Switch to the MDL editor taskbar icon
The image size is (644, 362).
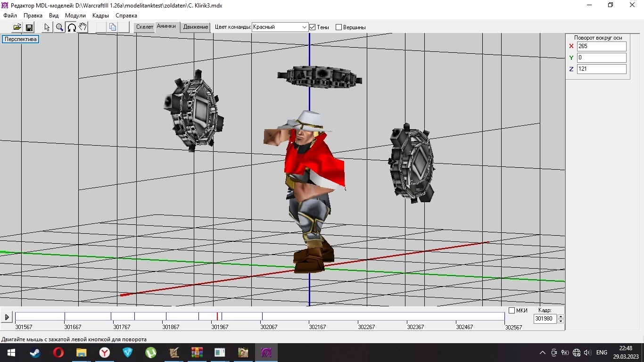(x=266, y=353)
